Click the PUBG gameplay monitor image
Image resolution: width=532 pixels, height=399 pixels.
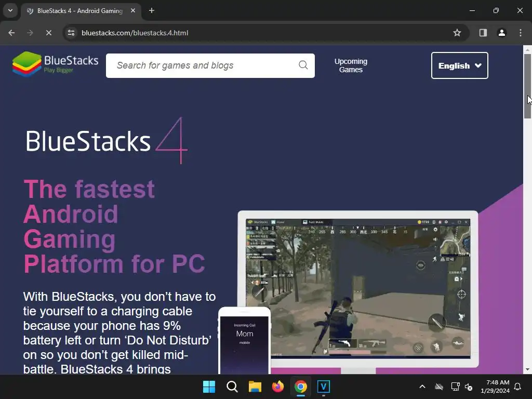click(358, 289)
